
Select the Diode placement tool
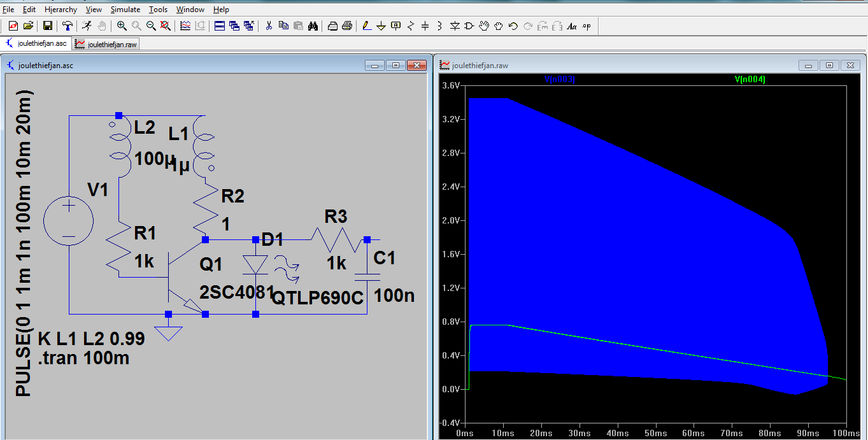[455, 26]
